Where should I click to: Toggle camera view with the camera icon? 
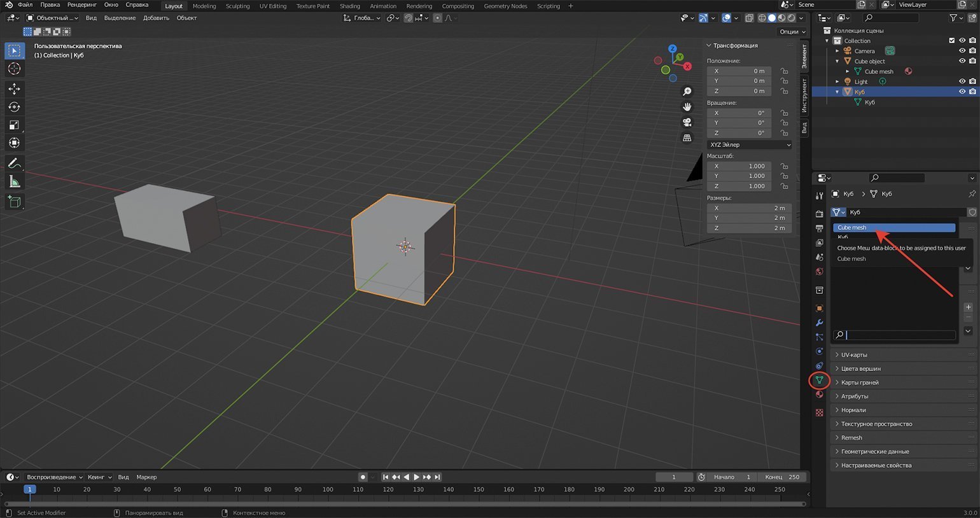tap(687, 122)
